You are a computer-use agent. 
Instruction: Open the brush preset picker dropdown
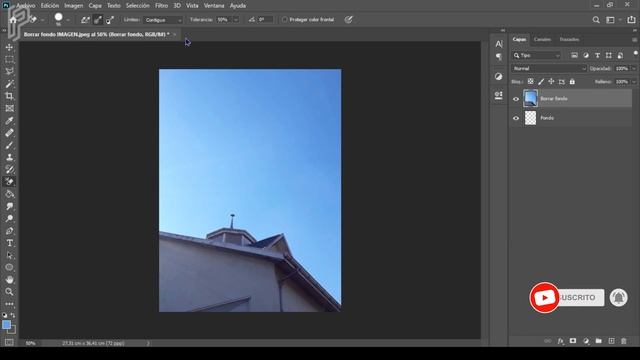[x=68, y=20]
